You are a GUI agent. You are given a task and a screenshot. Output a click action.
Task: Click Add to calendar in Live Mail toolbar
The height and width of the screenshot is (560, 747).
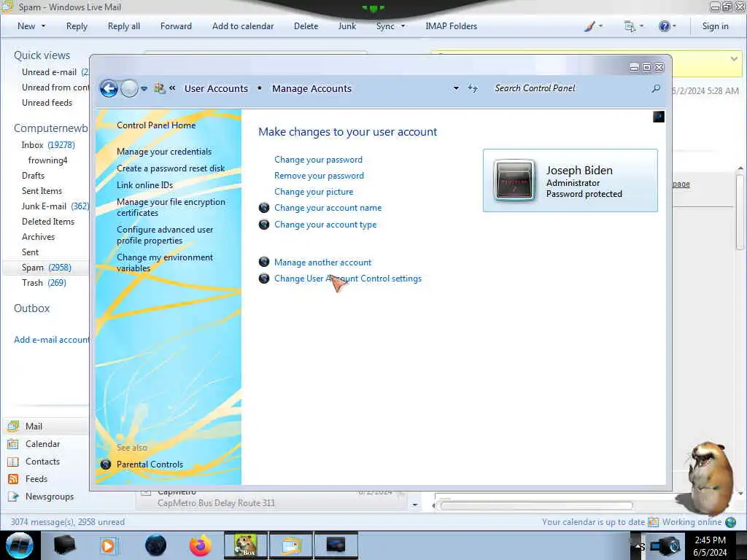[243, 26]
